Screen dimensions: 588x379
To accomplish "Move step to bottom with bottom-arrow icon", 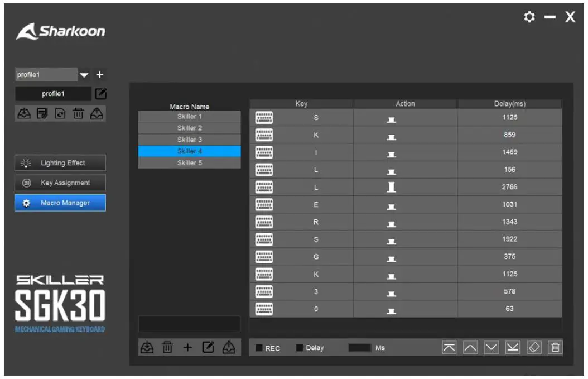I will (512, 348).
